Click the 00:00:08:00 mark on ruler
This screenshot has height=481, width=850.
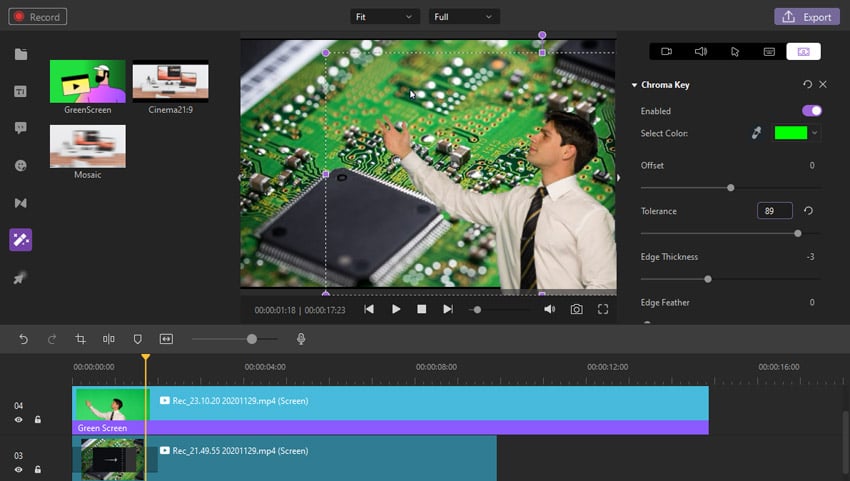click(x=436, y=367)
